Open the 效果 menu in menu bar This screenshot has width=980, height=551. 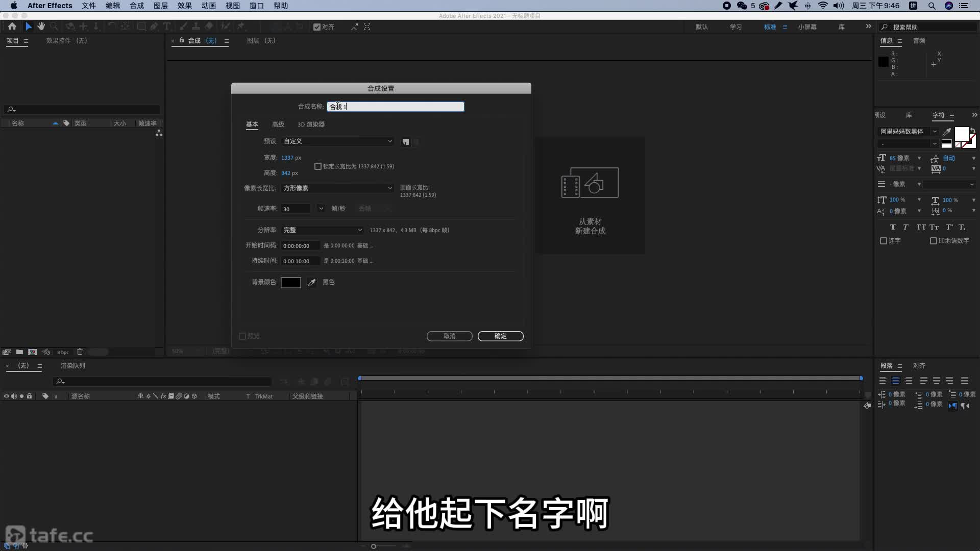(x=184, y=6)
